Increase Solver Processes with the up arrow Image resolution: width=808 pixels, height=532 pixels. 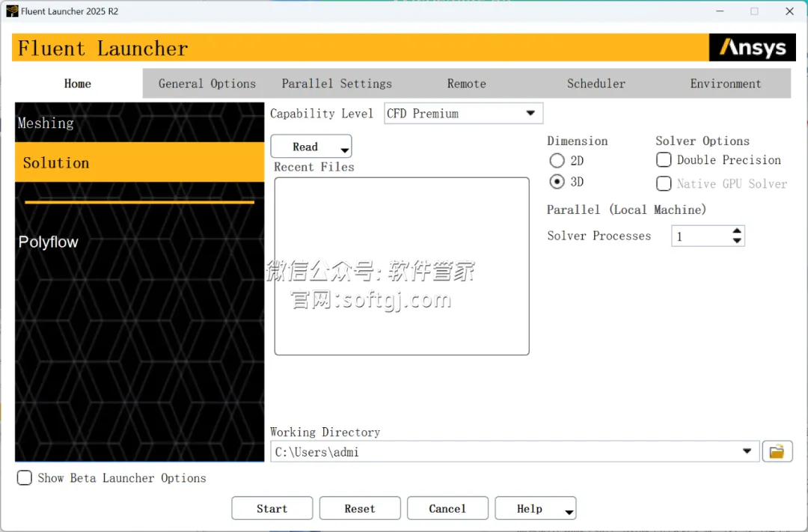(738, 231)
